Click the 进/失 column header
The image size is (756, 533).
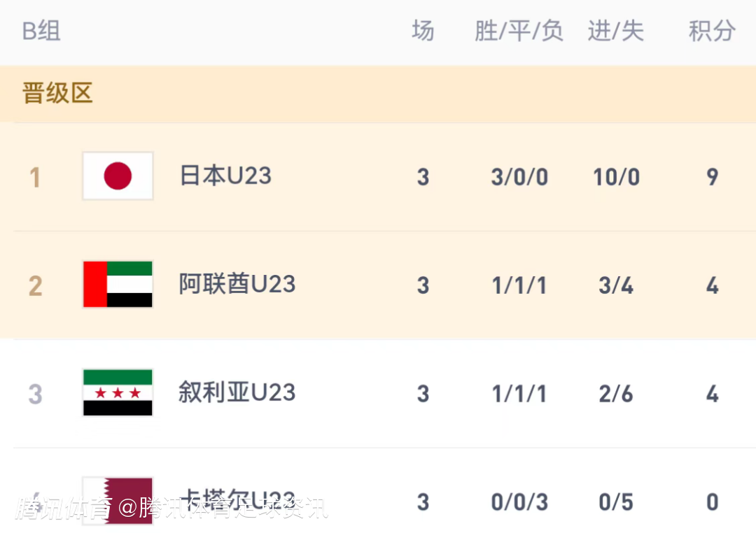(x=616, y=31)
